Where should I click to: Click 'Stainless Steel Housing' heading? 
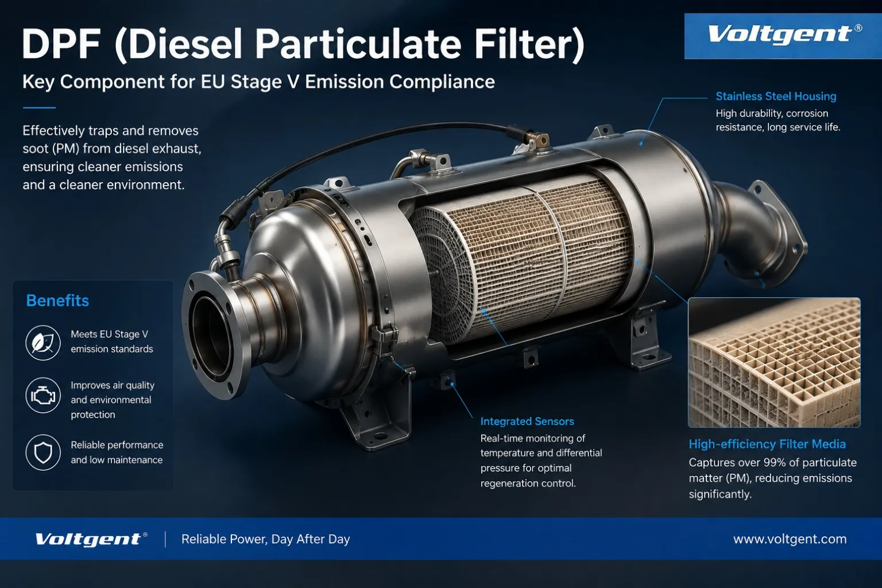coord(776,96)
